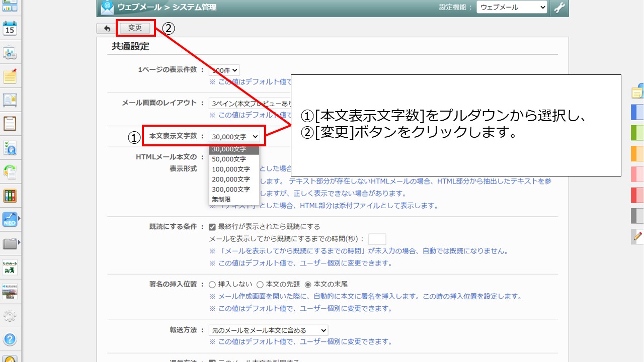The height and width of the screenshot is (362, 644).
Task: Open the bulletin board icon in left sidebar
Action: pos(10,101)
